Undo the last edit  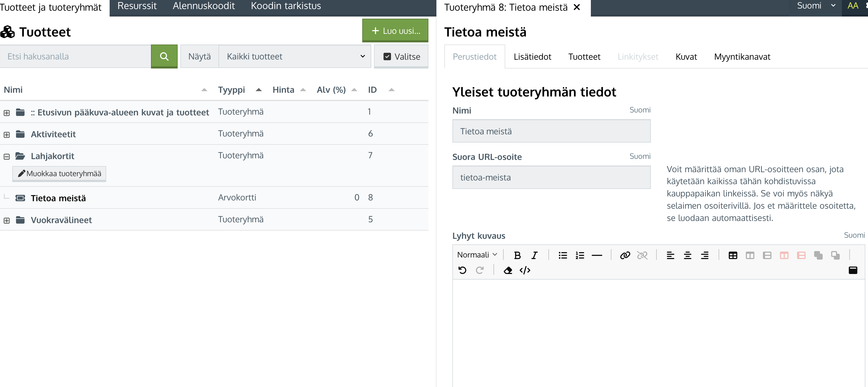pos(463,270)
